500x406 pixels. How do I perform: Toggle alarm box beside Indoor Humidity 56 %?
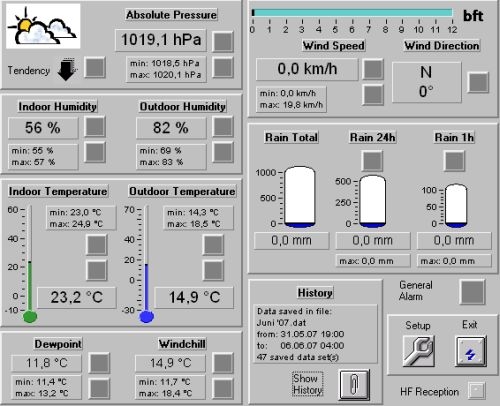tap(95, 127)
